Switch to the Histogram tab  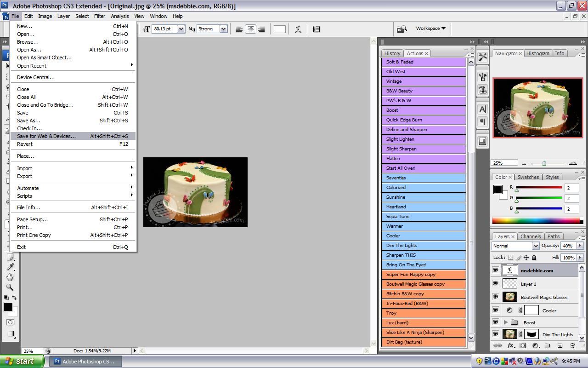(537, 53)
